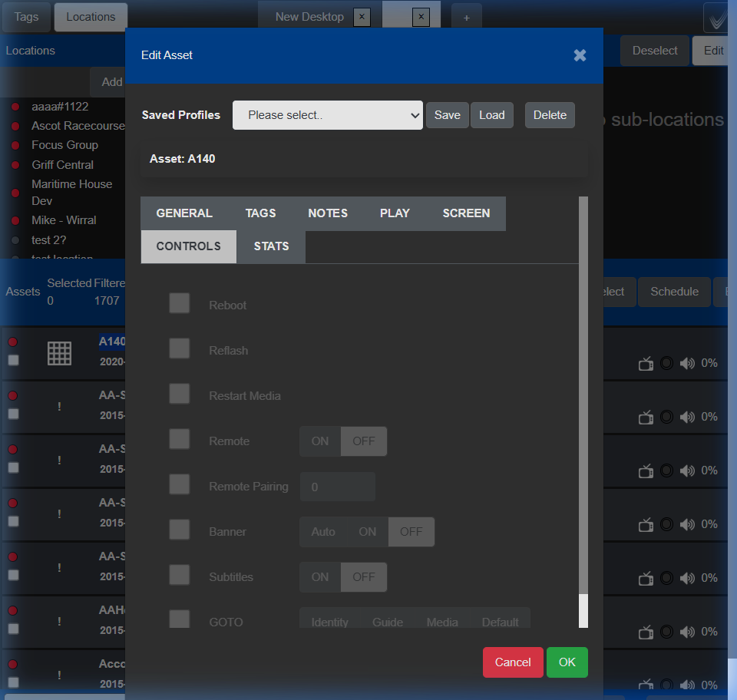Screen dimensions: 737x700
Task: Tick the A140 asset row checkbox
Action: (x=14, y=360)
